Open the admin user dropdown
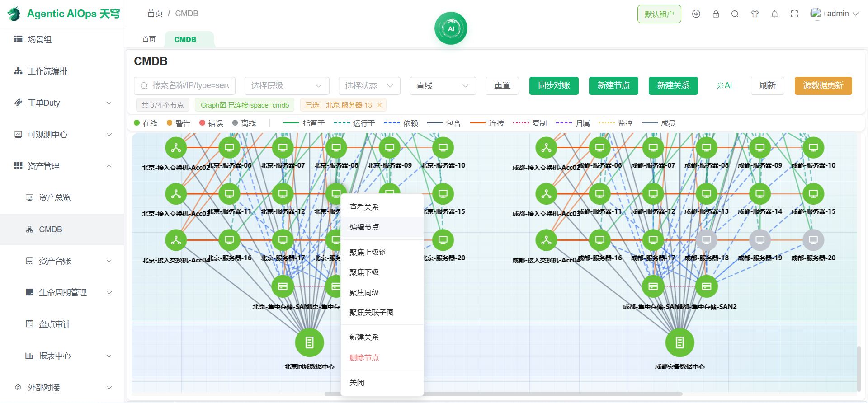This screenshot has width=868, height=403. click(x=835, y=14)
